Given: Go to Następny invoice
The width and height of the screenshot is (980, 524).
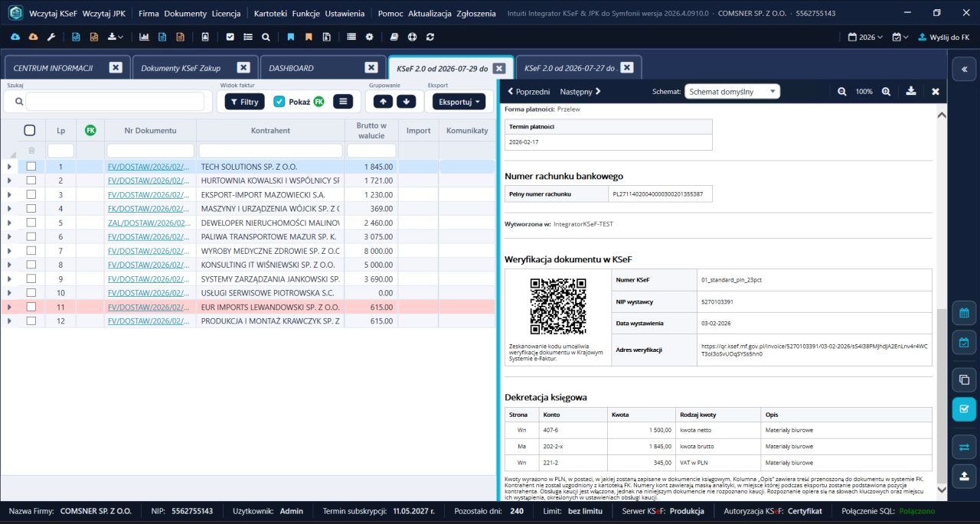Looking at the screenshot, I should click(580, 92).
